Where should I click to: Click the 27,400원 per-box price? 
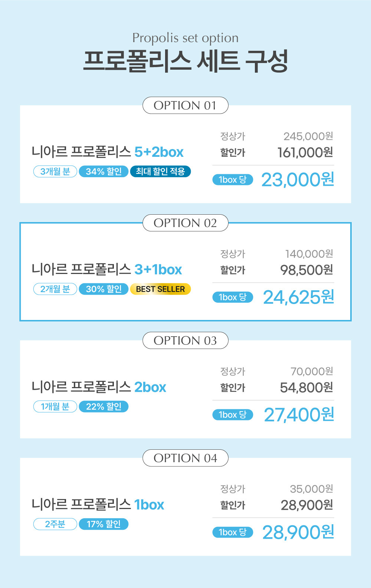pos(299,415)
